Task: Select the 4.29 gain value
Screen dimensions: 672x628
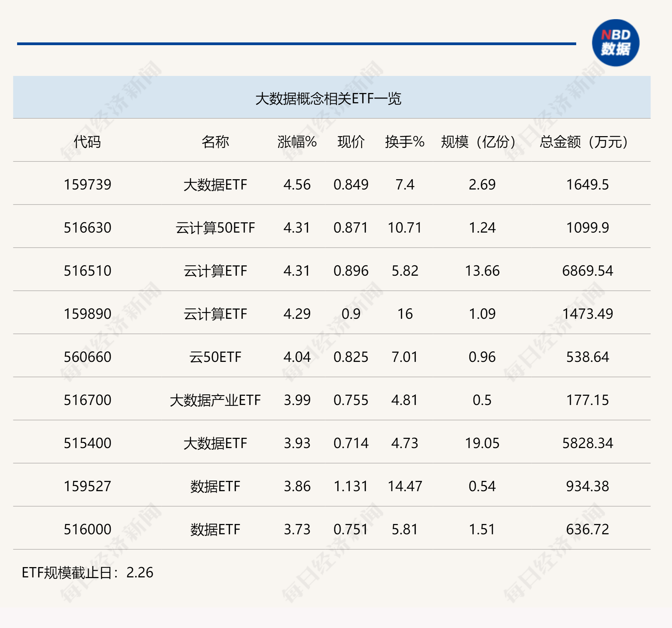Action: (297, 314)
